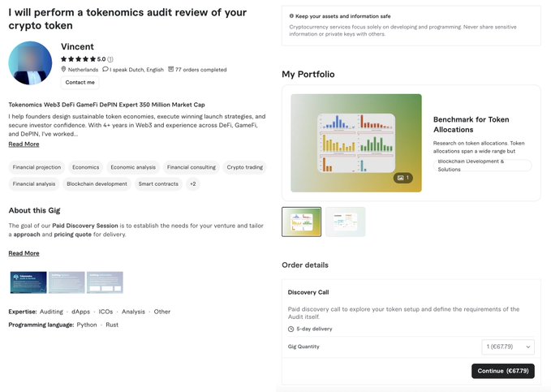The image size is (551, 392).
Task: Click the five-star rating icons
Action: pyautogui.click(x=78, y=59)
